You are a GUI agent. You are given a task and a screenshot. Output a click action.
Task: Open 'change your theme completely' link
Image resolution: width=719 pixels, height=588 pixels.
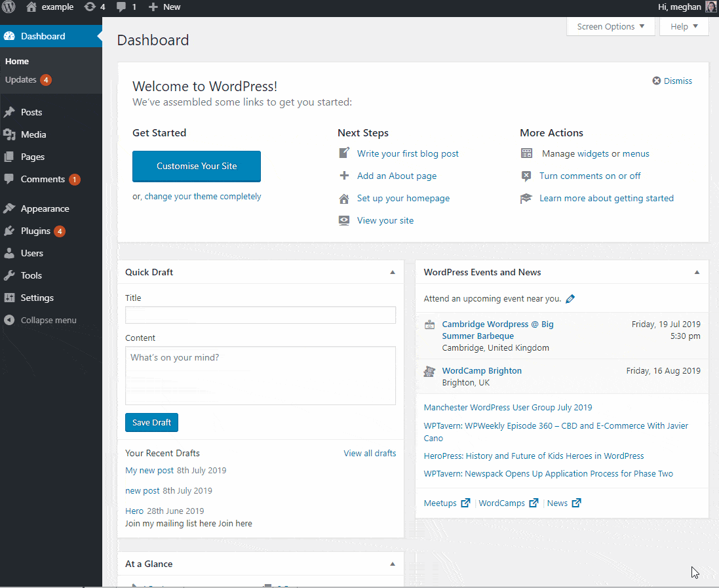click(x=203, y=196)
